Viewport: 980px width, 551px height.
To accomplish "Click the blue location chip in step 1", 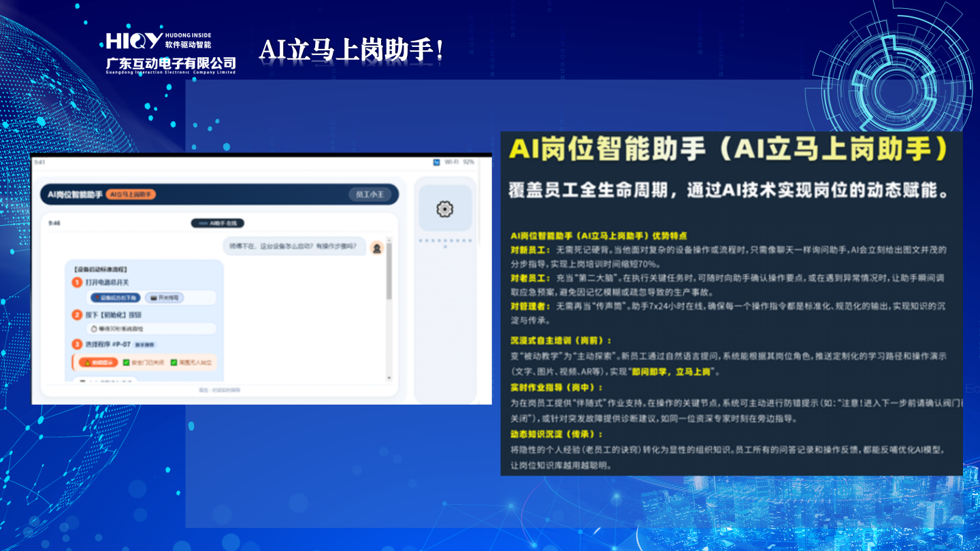I will tap(114, 298).
